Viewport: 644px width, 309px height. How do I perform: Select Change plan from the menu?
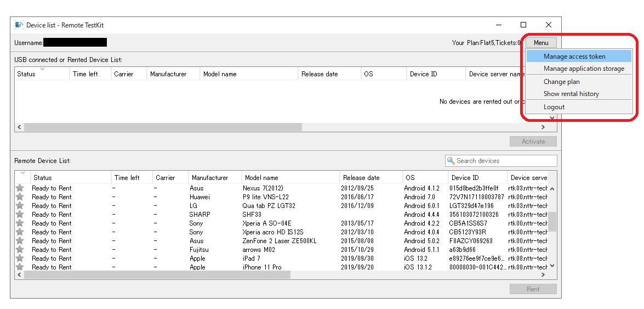(x=579, y=81)
